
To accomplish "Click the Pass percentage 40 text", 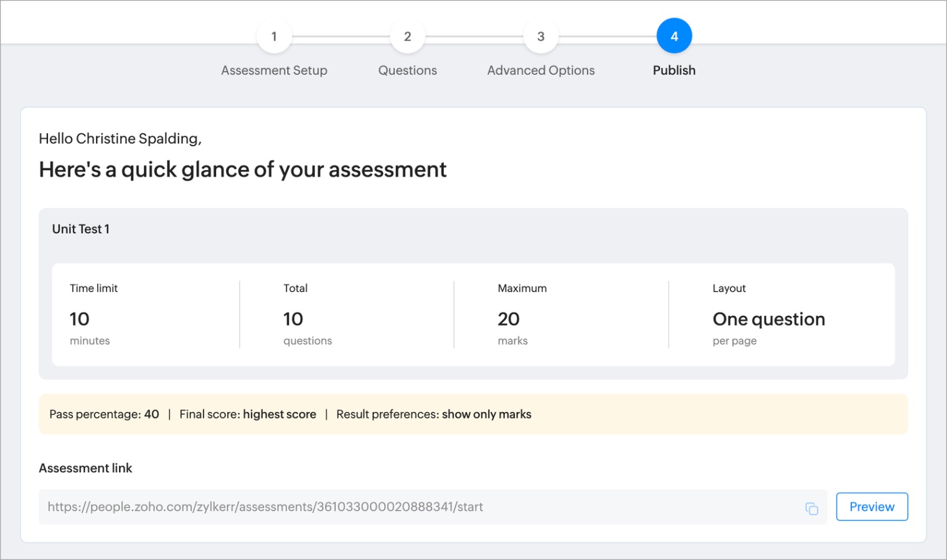I will coord(104,414).
